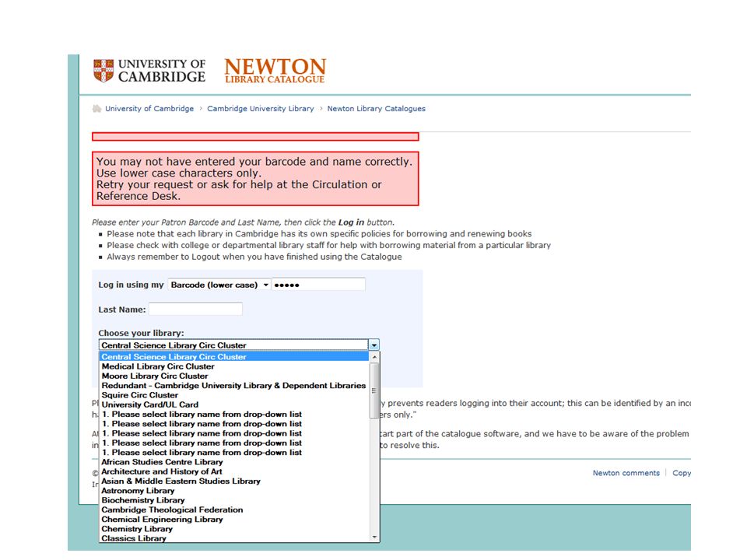Select Moore Library Circ Cluster option
The height and width of the screenshot is (560, 747).
tap(233, 376)
